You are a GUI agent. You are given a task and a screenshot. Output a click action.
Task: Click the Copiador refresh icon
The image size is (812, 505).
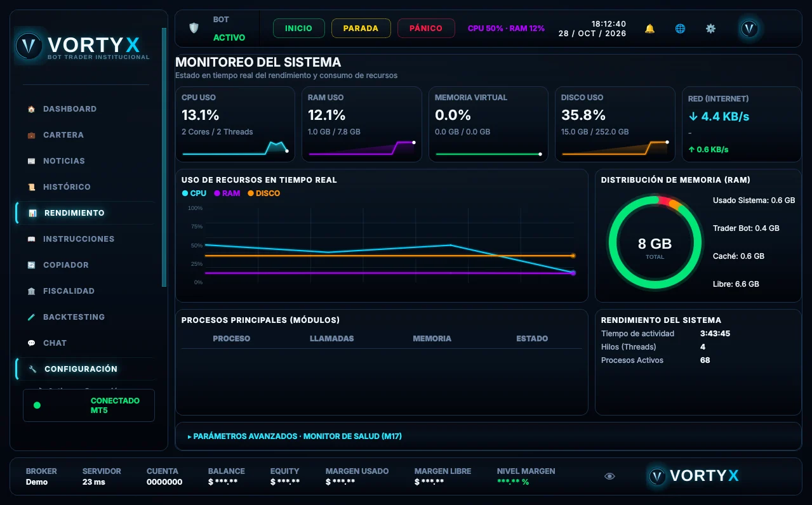[x=31, y=265]
